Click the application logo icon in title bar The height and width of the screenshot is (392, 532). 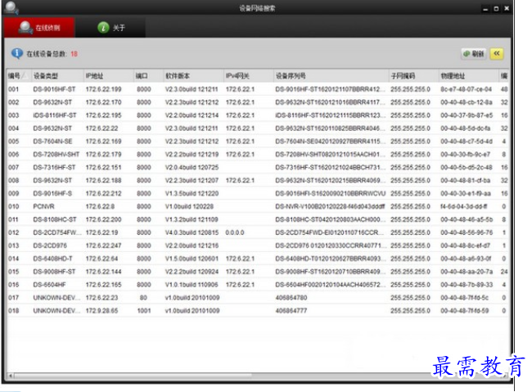click(x=11, y=7)
